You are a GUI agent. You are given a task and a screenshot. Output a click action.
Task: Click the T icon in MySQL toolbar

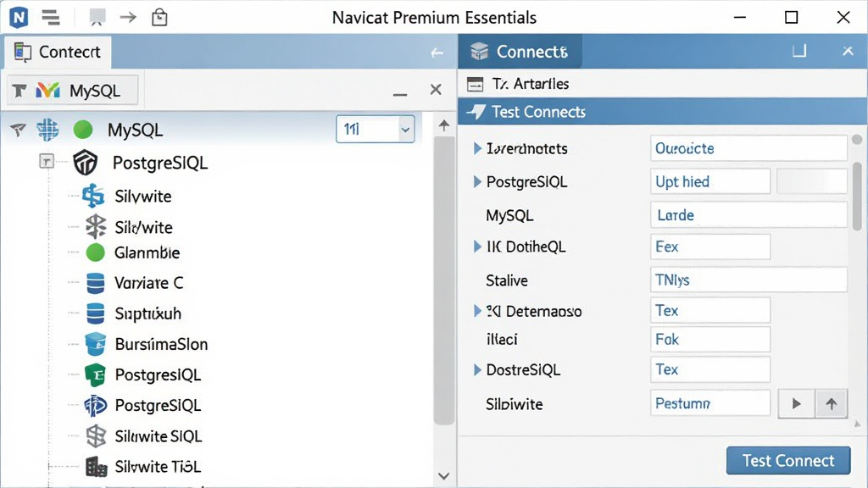click(x=19, y=90)
